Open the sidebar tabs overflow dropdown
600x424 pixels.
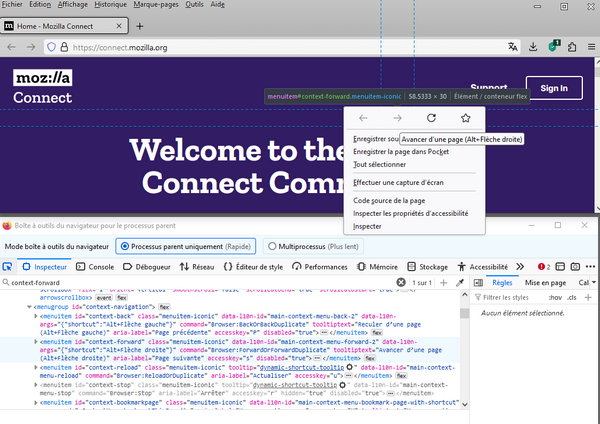pyautogui.click(x=593, y=282)
